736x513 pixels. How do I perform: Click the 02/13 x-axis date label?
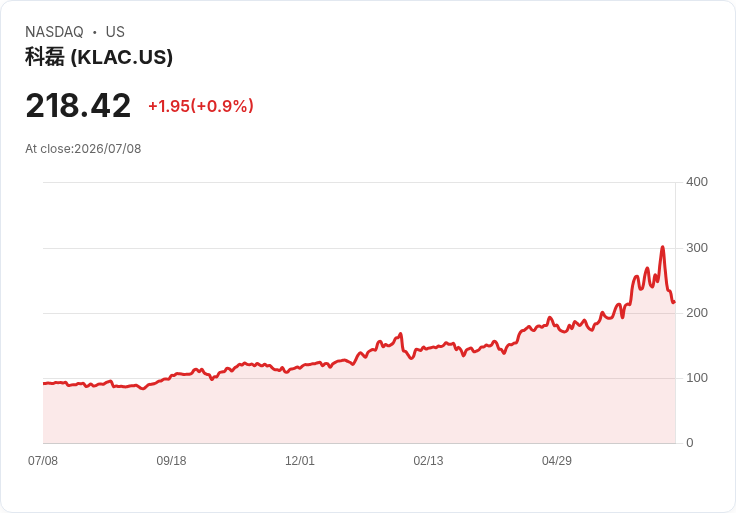(428, 460)
